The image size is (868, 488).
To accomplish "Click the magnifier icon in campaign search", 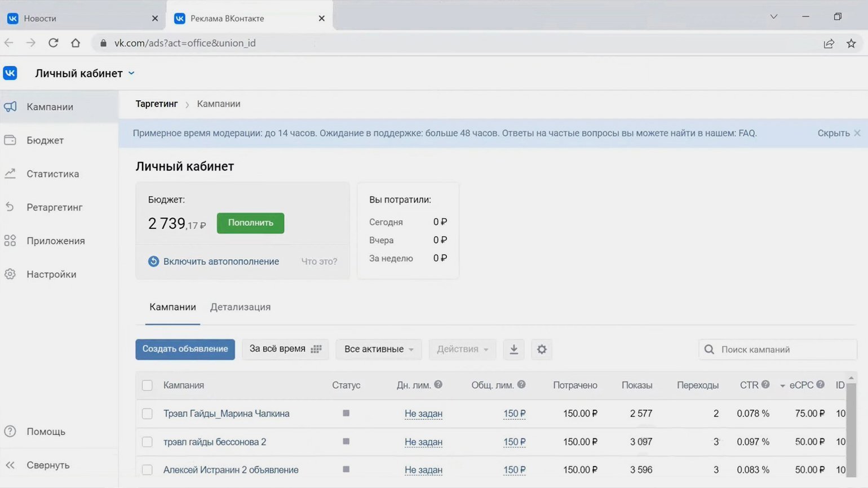I will tap(710, 349).
